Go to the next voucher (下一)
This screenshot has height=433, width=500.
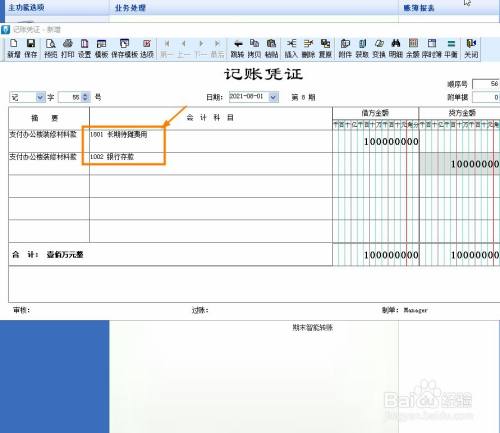coord(201,44)
